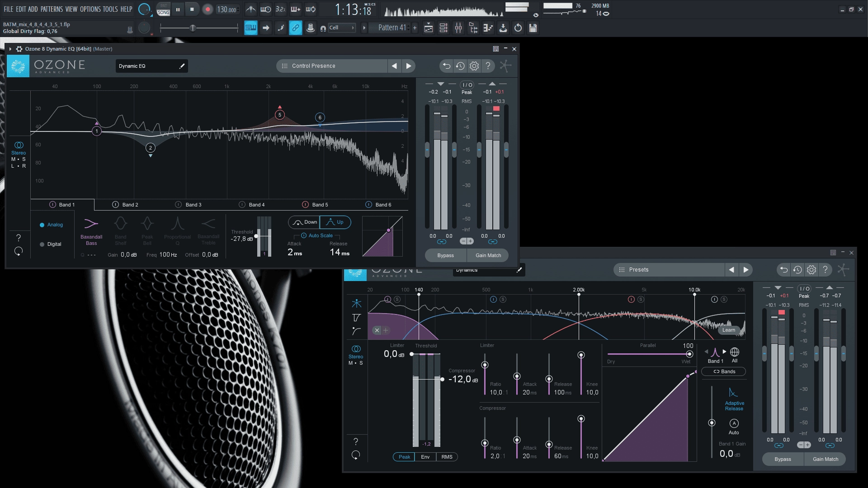Toggle the PAT/SONG mode switch
Screen dimensions: 868x488
coord(164,9)
